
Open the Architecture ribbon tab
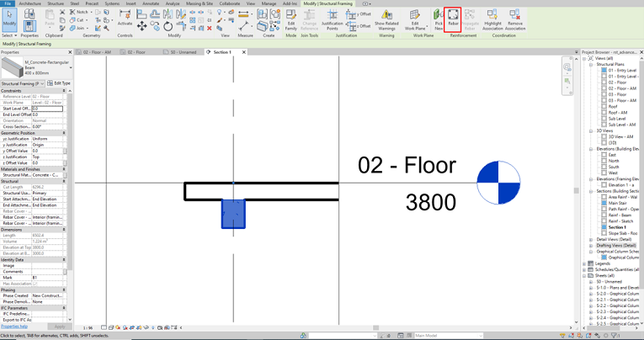30,3
